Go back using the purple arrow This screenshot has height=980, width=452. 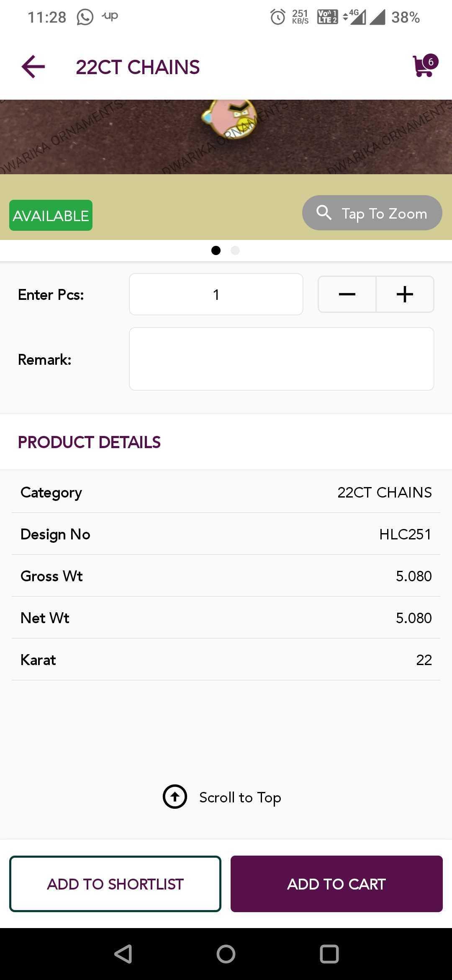point(33,67)
